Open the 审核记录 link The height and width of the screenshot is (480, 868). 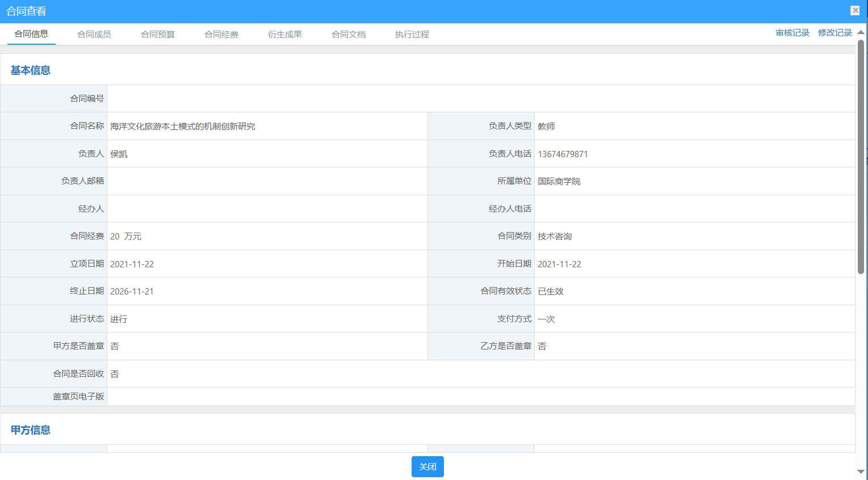coord(792,33)
